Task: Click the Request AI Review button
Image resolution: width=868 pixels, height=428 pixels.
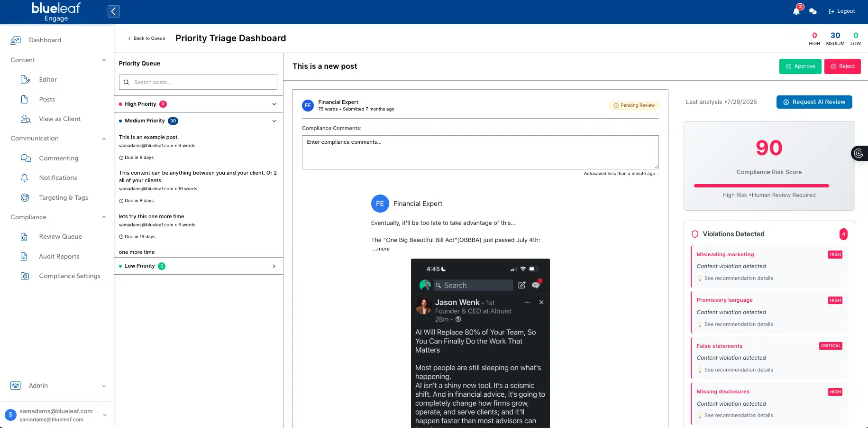Action: (x=814, y=102)
